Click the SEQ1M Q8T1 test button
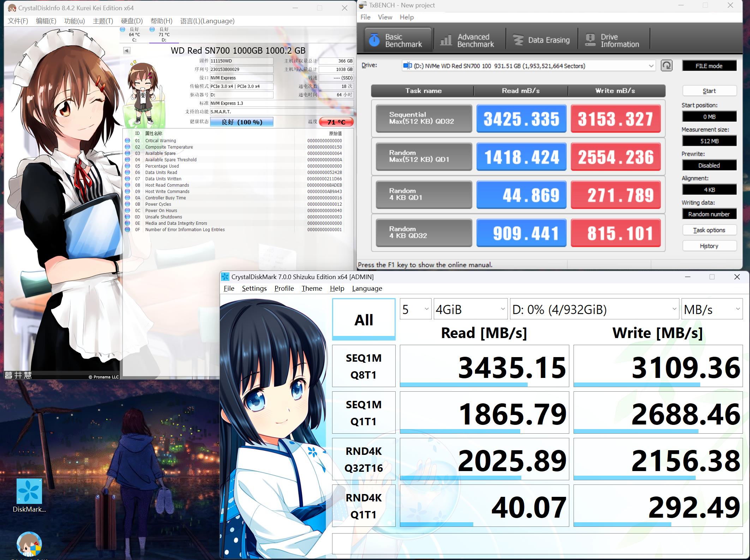750x560 pixels. point(364,366)
